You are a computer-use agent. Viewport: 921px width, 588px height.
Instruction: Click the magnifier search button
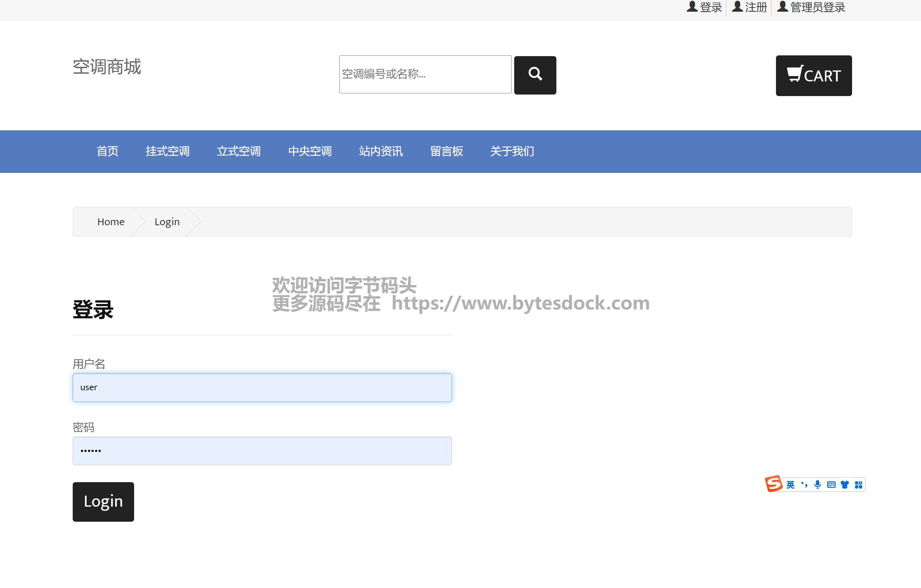pyautogui.click(x=535, y=75)
